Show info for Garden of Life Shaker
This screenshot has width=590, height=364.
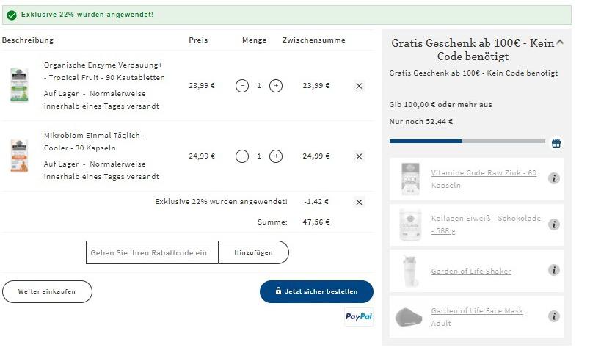[x=554, y=270]
